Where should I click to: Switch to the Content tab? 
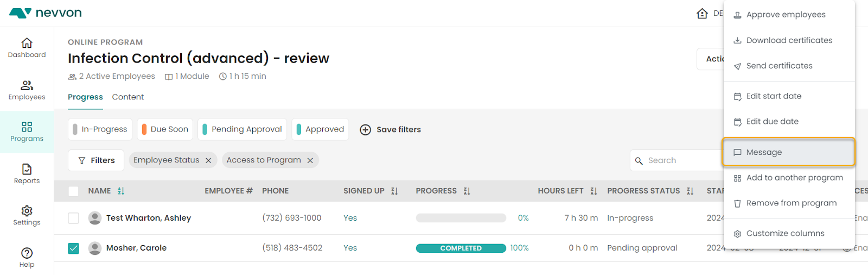point(128,97)
